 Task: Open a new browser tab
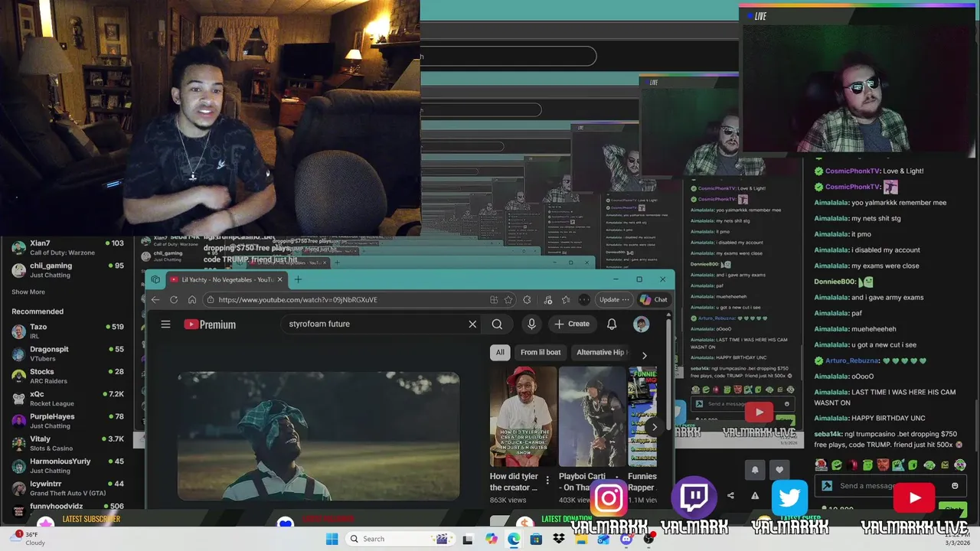coord(298,279)
